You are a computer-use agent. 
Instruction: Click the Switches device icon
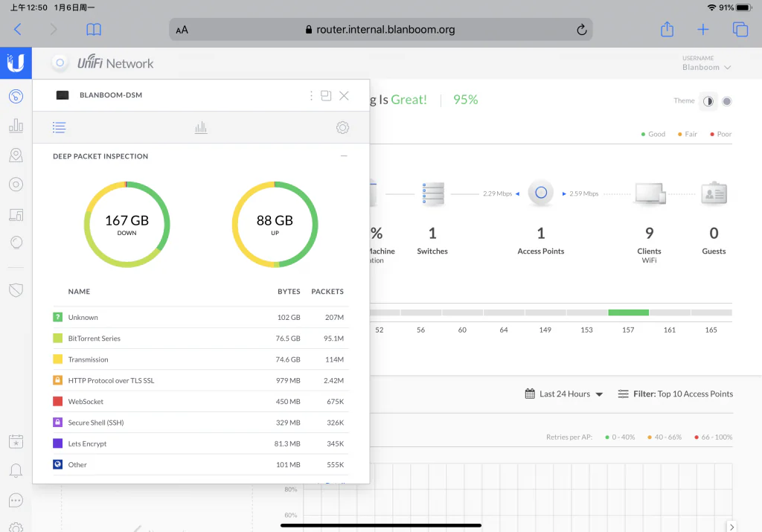point(432,193)
